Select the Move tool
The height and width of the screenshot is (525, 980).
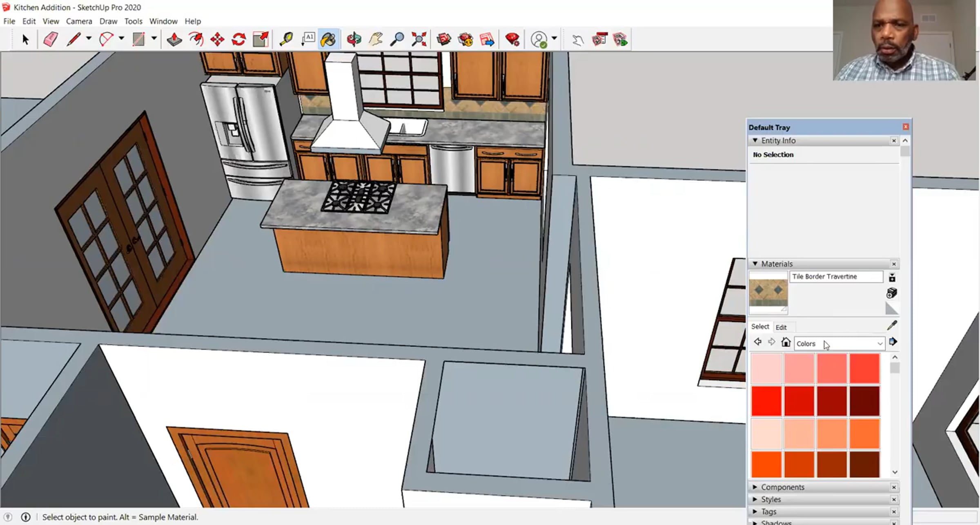point(217,40)
